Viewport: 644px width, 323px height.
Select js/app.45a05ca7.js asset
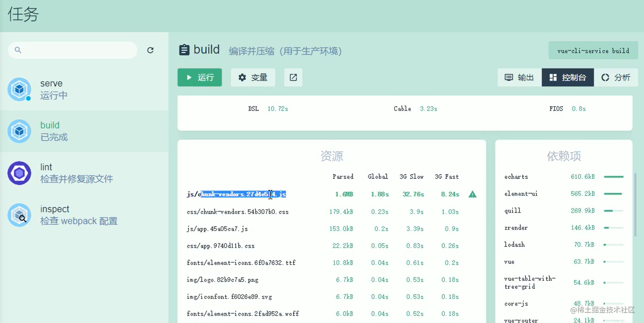tap(332, 229)
